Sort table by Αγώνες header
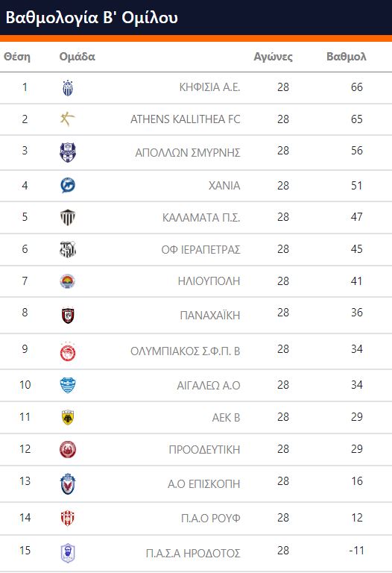Viewport: 392px width, 573px height. point(273,57)
